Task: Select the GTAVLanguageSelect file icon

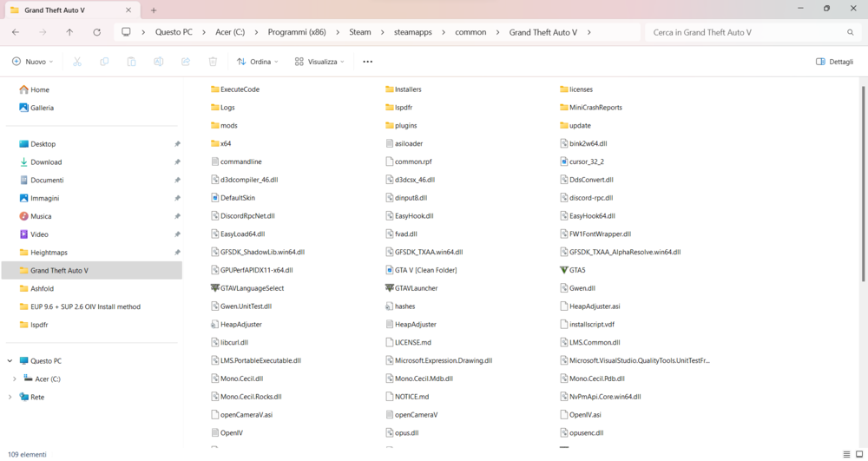Action: point(214,287)
